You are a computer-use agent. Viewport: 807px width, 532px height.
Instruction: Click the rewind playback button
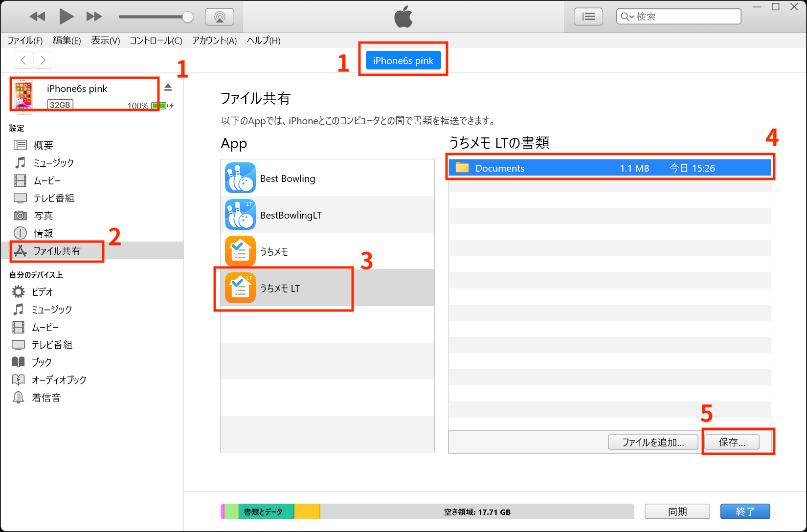37,17
